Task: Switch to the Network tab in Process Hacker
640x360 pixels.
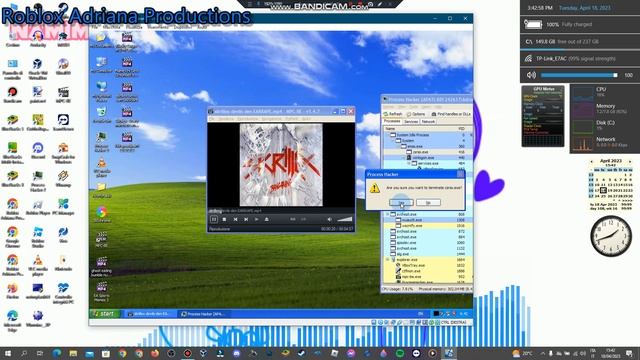Action: coord(428,121)
